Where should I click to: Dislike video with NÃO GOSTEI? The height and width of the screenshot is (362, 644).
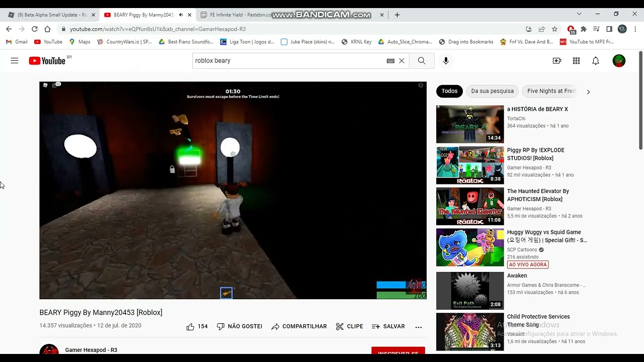pyautogui.click(x=239, y=326)
